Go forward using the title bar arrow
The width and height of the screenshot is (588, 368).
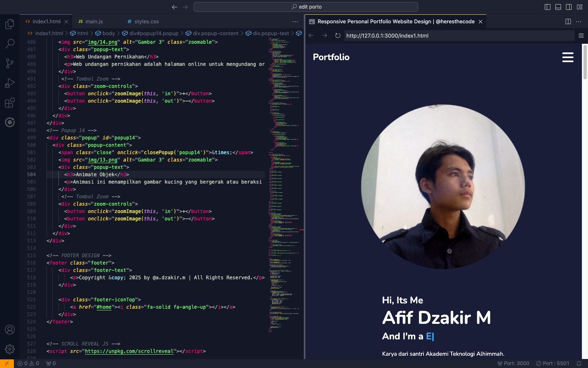185,7
